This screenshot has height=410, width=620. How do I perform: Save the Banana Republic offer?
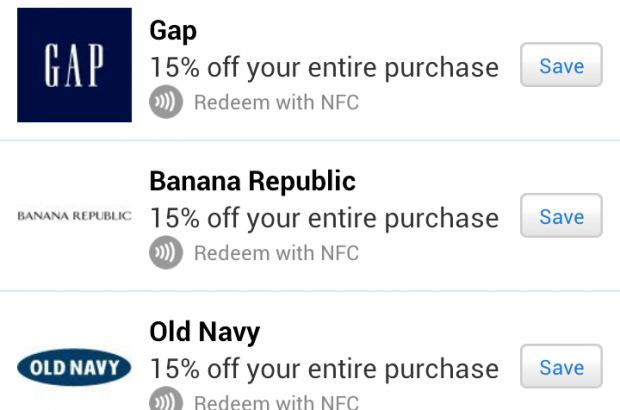[x=561, y=217]
